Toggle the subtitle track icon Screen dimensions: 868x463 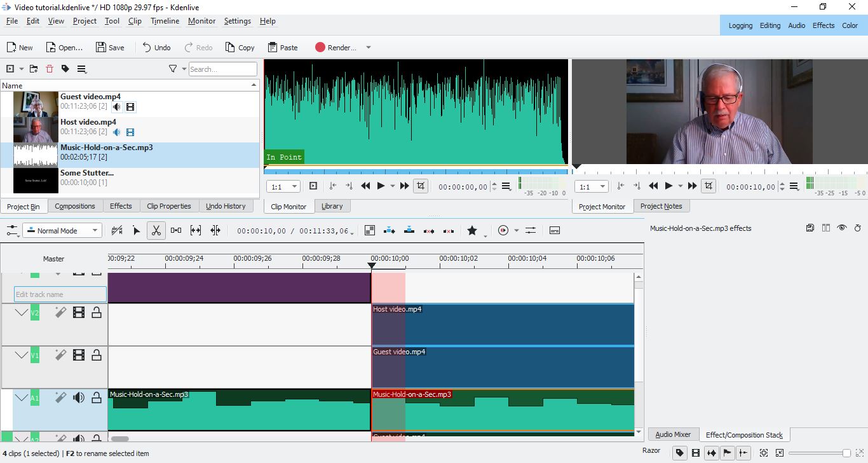[x=554, y=230]
